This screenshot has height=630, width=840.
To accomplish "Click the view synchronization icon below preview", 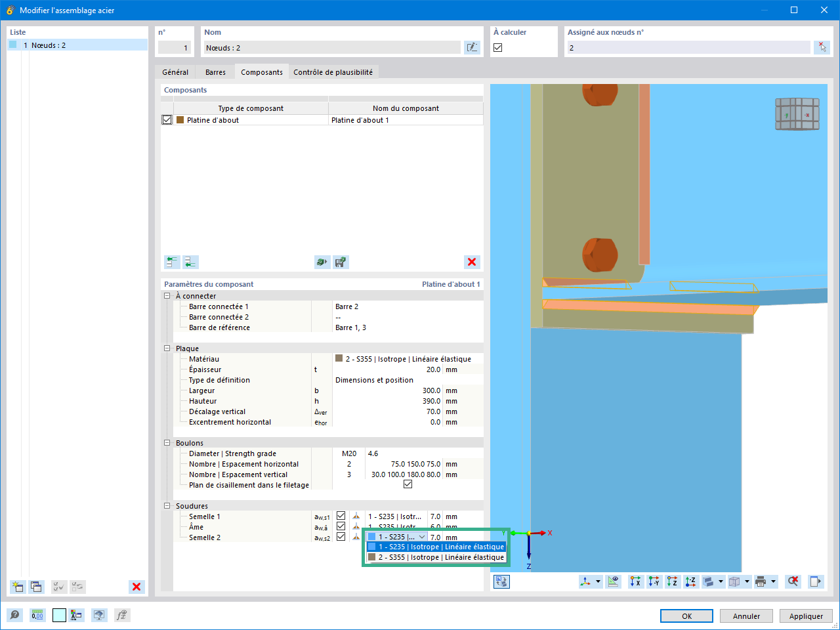I will (x=501, y=581).
